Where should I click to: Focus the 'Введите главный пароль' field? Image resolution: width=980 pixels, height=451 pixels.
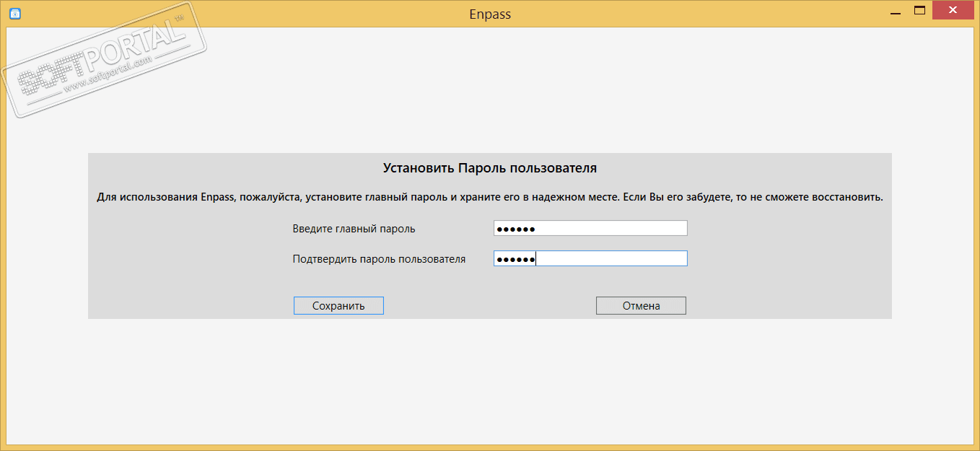pyautogui.click(x=590, y=229)
